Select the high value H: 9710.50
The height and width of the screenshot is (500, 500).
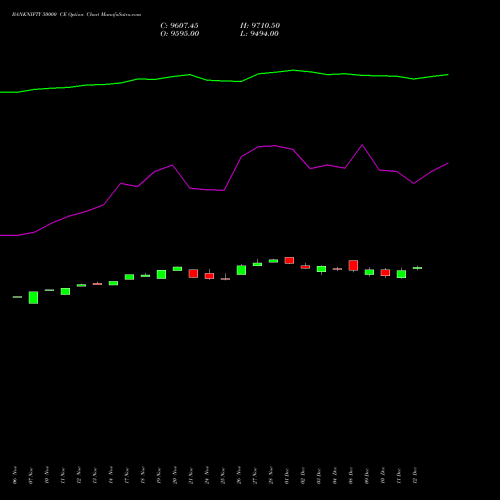[260, 26]
